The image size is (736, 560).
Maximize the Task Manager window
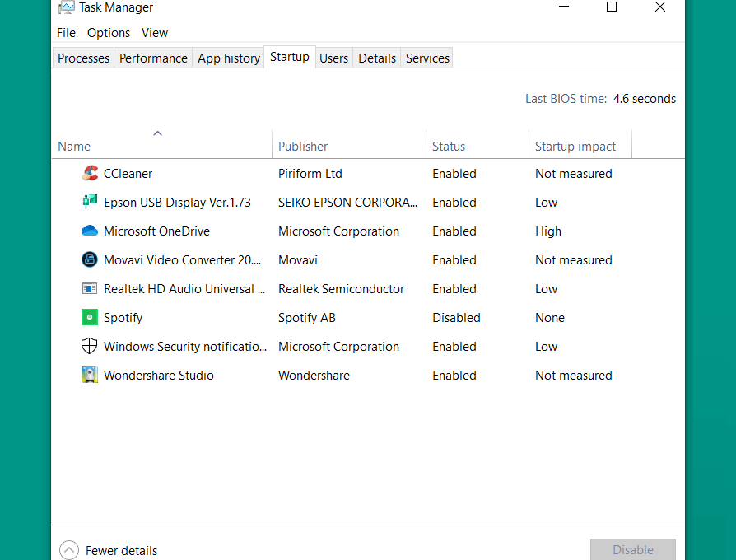pyautogui.click(x=611, y=7)
